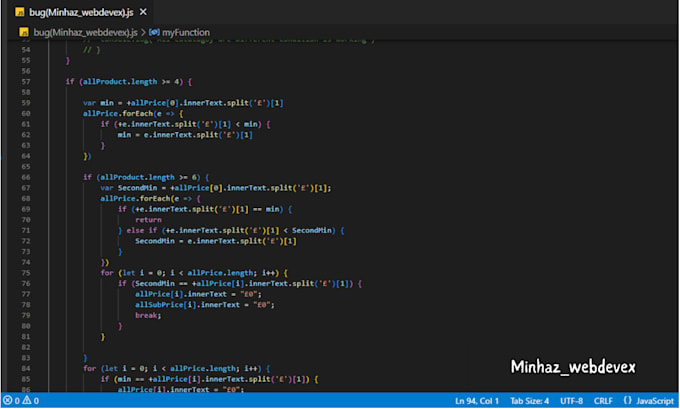Click line number 60 in the gutter

coord(26,114)
